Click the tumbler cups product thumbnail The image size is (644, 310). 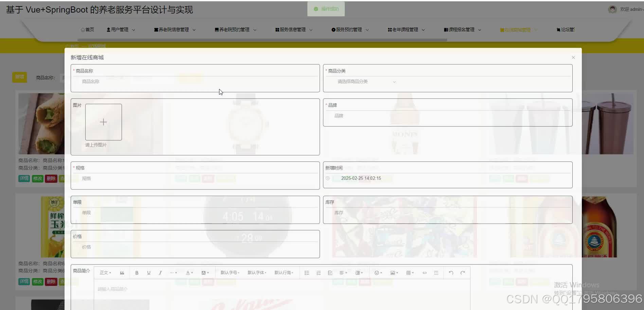[608, 124]
